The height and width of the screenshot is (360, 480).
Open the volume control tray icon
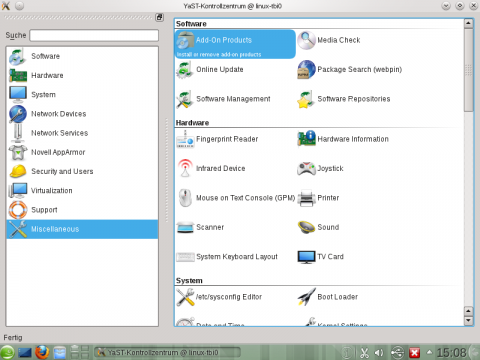tap(379, 353)
